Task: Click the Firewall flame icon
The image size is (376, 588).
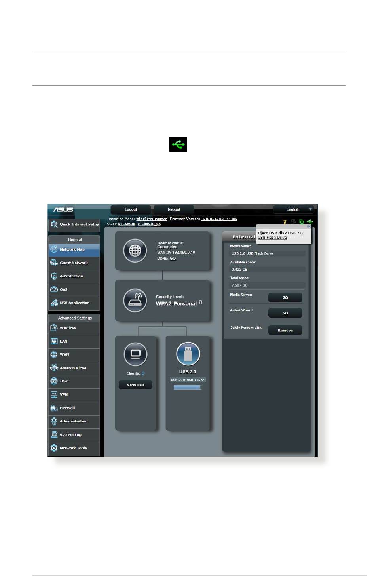Action: point(54,408)
